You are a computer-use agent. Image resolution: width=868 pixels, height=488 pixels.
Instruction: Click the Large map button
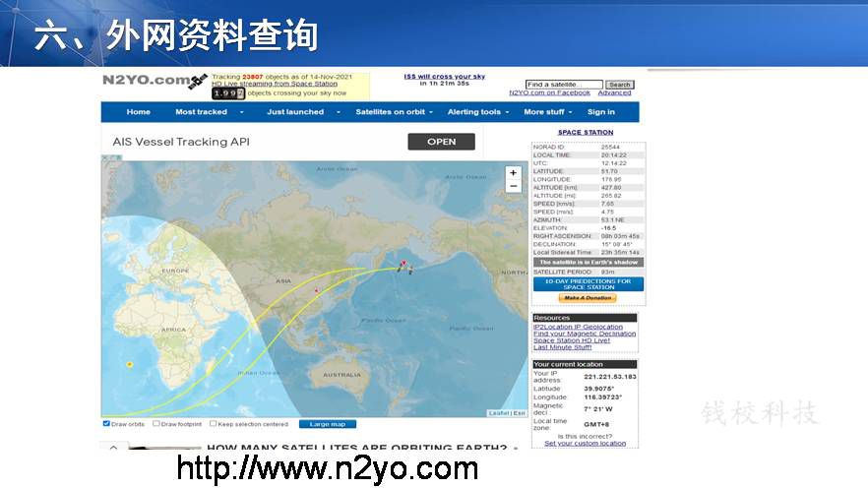coord(327,424)
